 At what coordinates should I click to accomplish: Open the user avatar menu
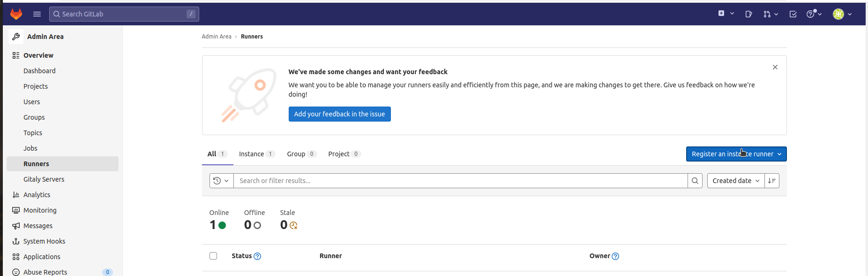(x=842, y=14)
